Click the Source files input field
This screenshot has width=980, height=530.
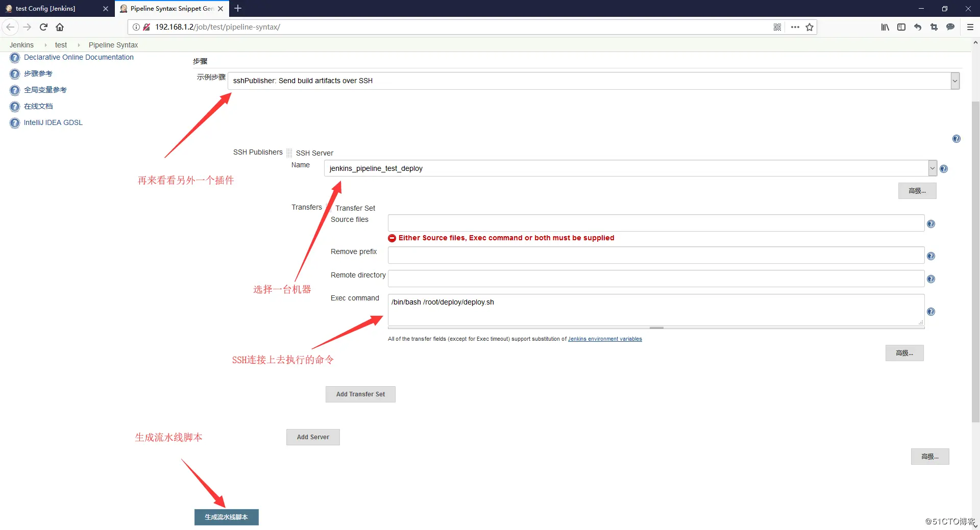tap(656, 223)
